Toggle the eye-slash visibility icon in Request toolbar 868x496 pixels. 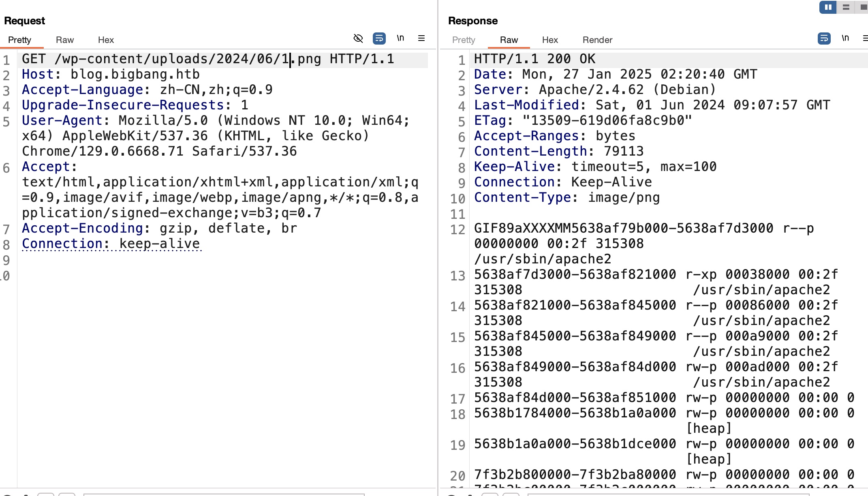click(x=358, y=38)
